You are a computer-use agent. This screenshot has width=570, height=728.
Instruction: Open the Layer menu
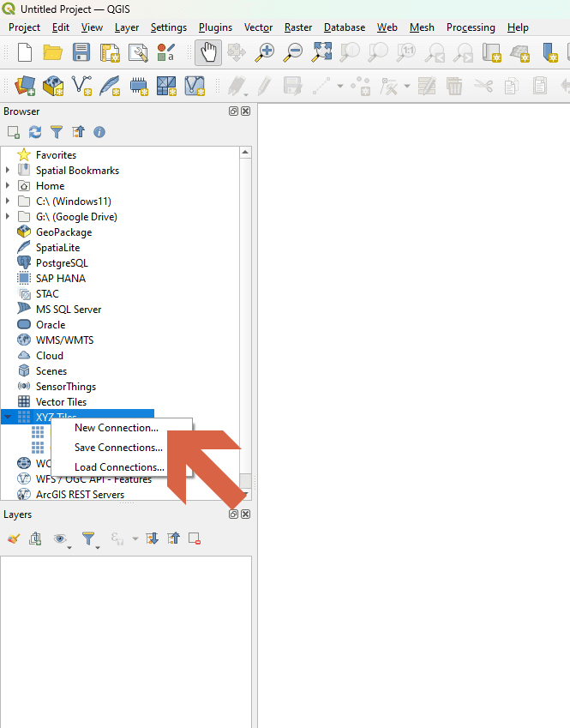(x=127, y=27)
